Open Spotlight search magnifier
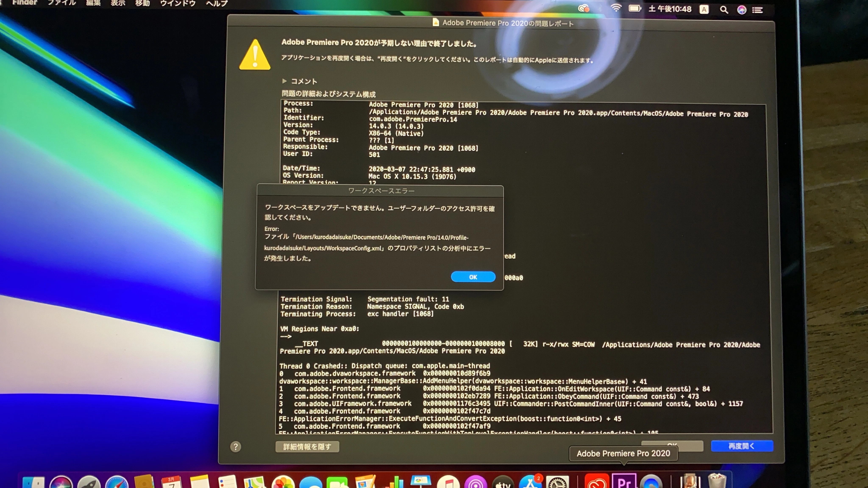 [x=724, y=10]
